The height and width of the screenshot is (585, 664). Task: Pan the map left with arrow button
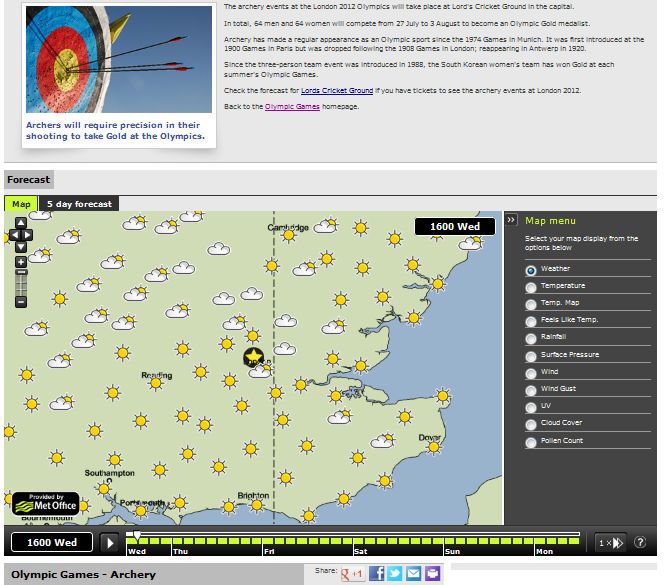pos(14,235)
